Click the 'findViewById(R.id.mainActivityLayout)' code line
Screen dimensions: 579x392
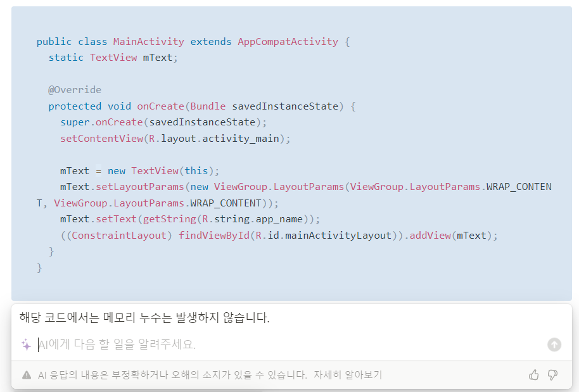click(279, 236)
